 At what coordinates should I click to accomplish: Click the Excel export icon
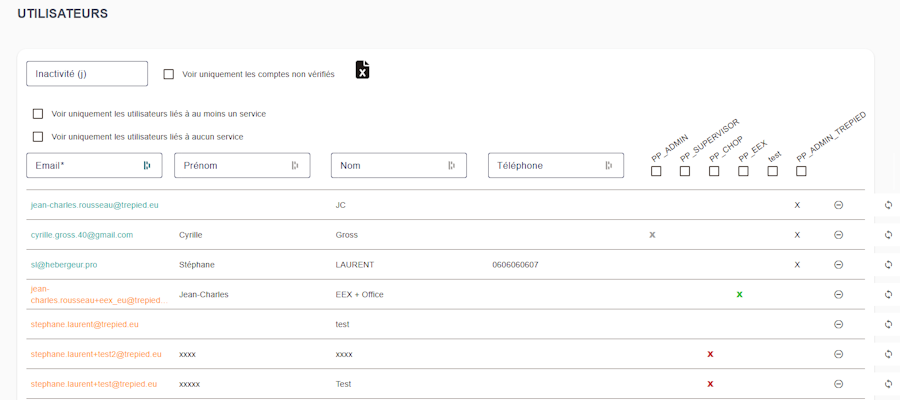click(362, 70)
